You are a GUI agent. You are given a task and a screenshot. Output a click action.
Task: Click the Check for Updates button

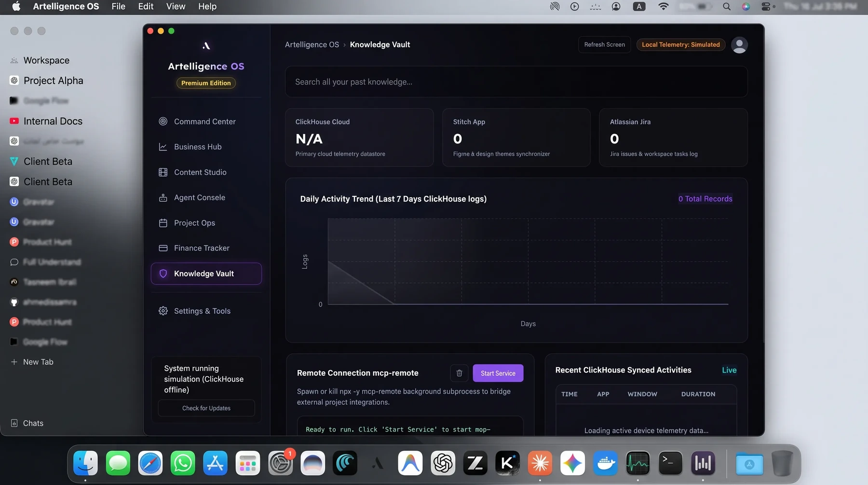[206, 408]
